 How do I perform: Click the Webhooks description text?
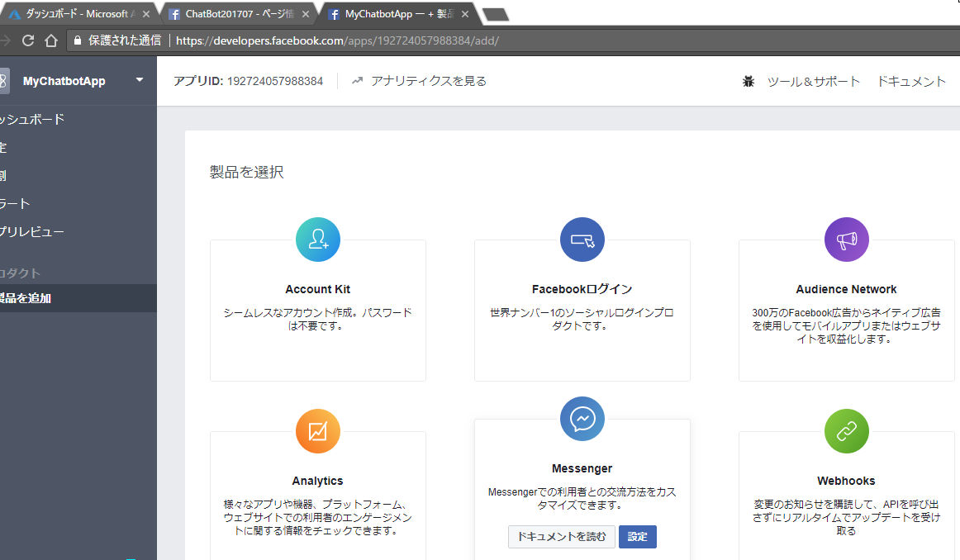(x=846, y=517)
